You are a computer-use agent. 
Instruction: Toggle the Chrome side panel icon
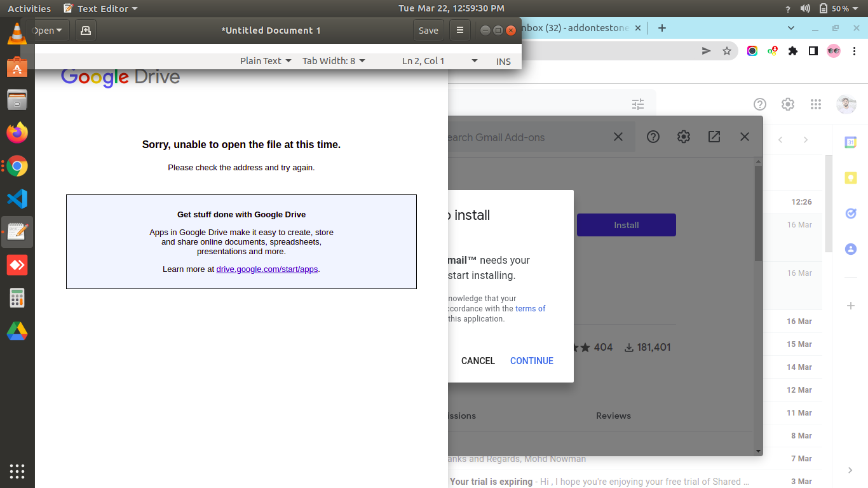[813, 51]
